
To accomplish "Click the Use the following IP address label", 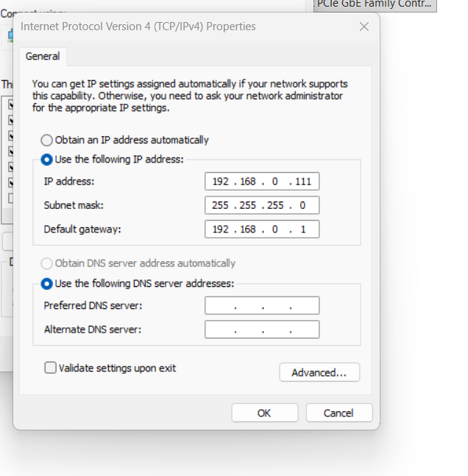I will pyautogui.click(x=119, y=159).
